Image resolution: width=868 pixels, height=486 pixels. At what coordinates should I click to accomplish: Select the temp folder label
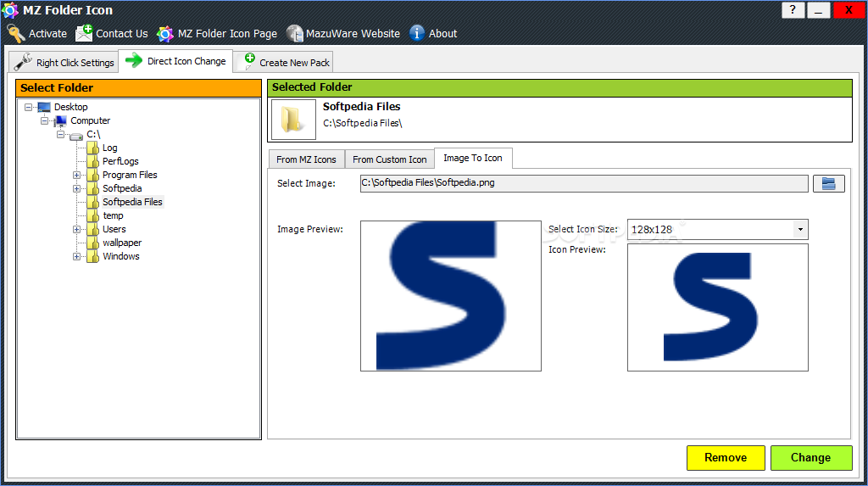(x=113, y=215)
